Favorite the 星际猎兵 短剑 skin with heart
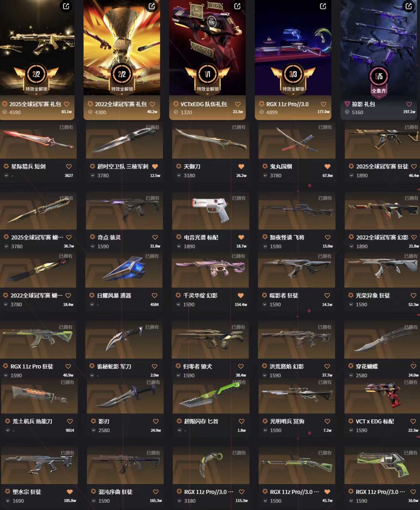420x510 pixels. [x=69, y=166]
